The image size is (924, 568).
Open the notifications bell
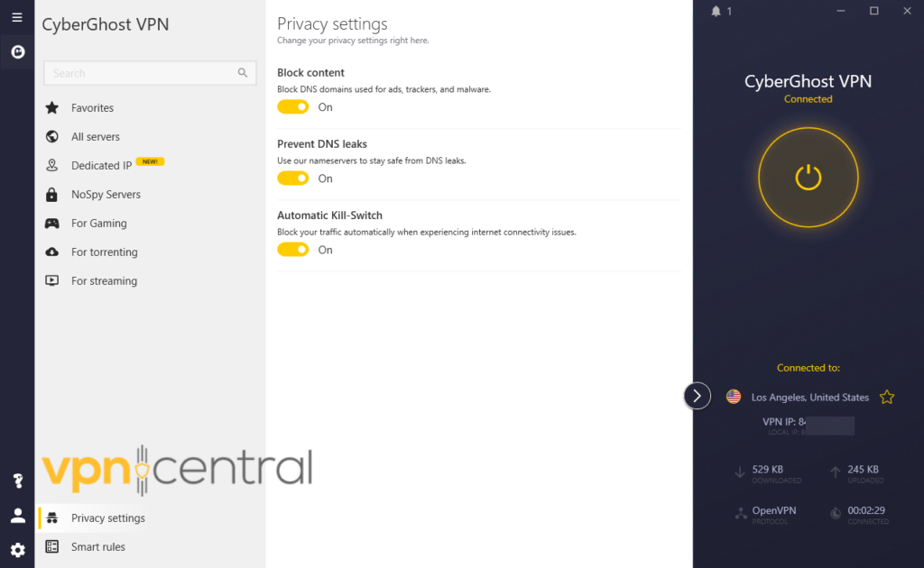point(716,11)
